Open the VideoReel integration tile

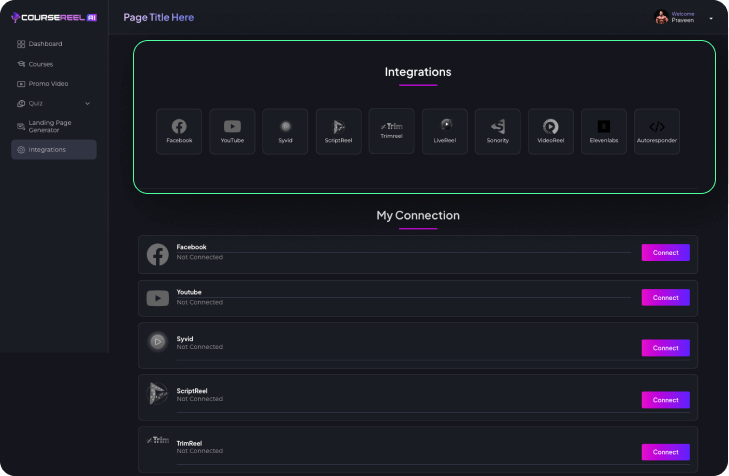(550, 132)
